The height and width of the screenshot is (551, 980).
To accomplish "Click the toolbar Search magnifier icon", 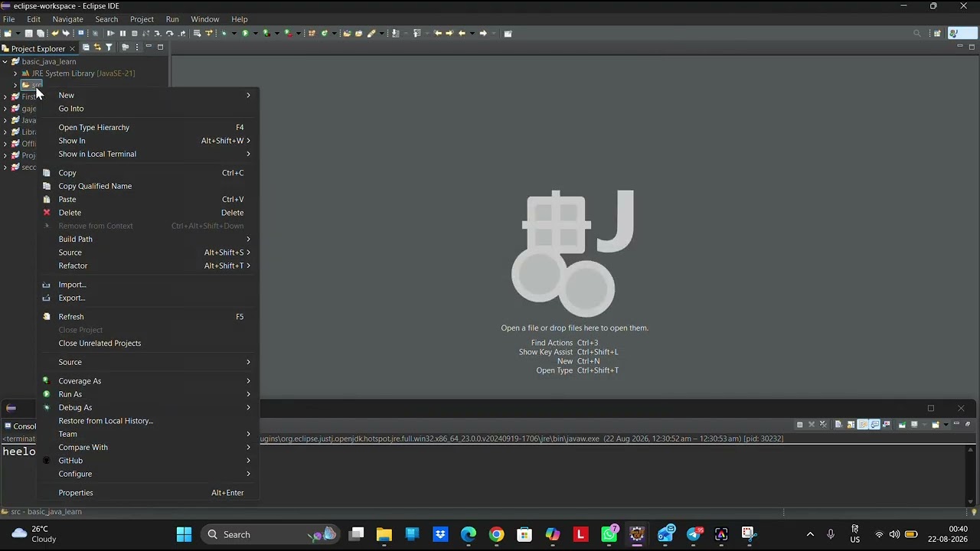I will tap(917, 34).
